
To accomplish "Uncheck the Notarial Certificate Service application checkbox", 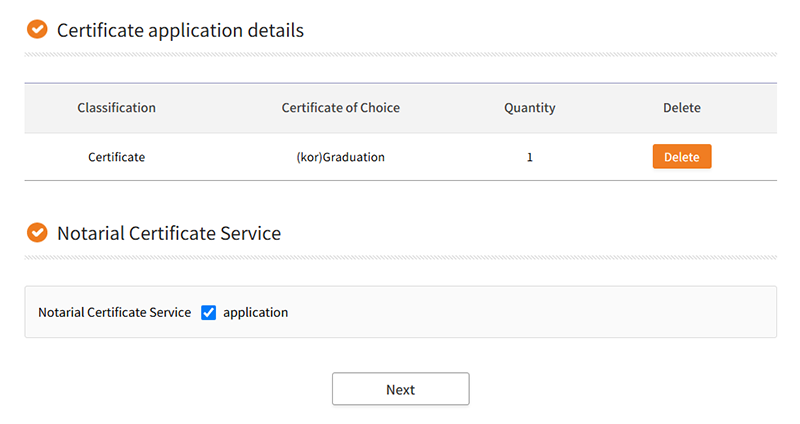I will [x=209, y=312].
